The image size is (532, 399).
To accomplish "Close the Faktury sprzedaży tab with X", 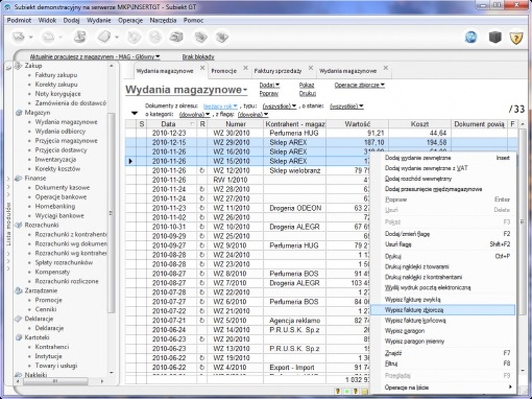I will 311,68.
